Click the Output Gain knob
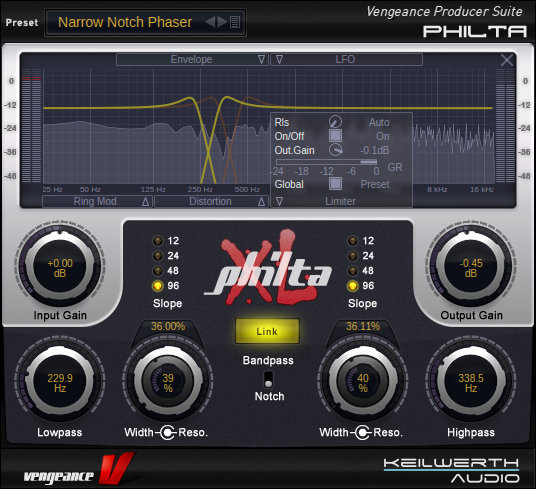 pyautogui.click(x=471, y=266)
